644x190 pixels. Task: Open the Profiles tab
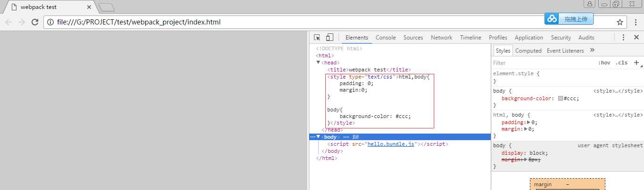click(x=498, y=38)
